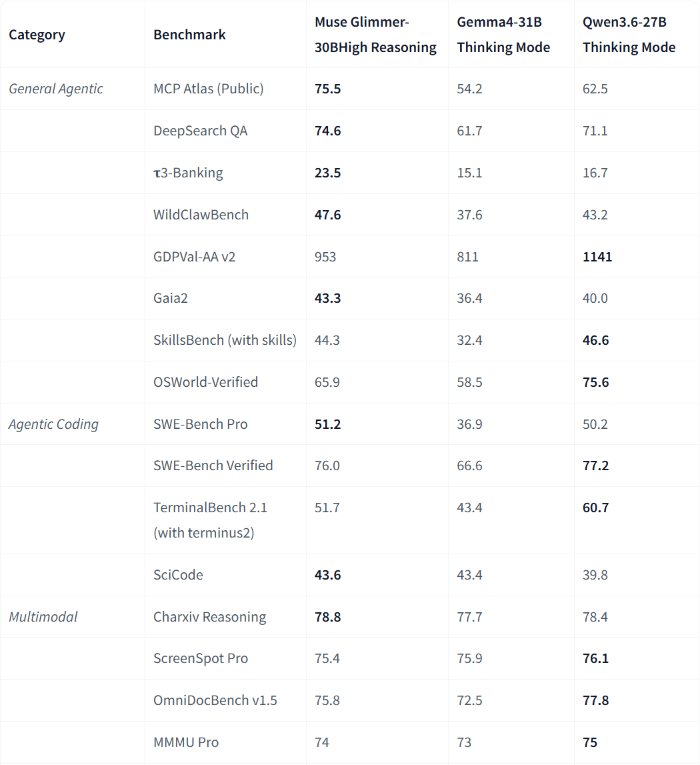Select the SciCode score 43.6
The image size is (700, 765).
pyautogui.click(x=327, y=575)
